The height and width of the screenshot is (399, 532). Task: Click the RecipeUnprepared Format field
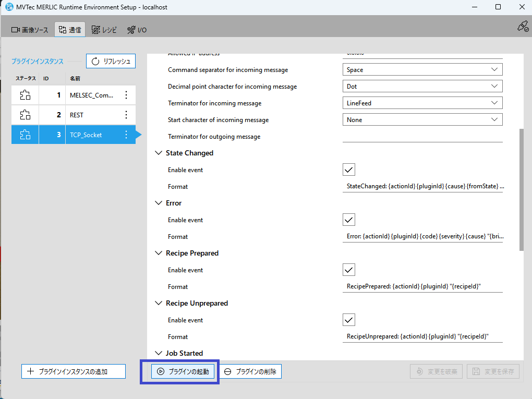pos(422,336)
